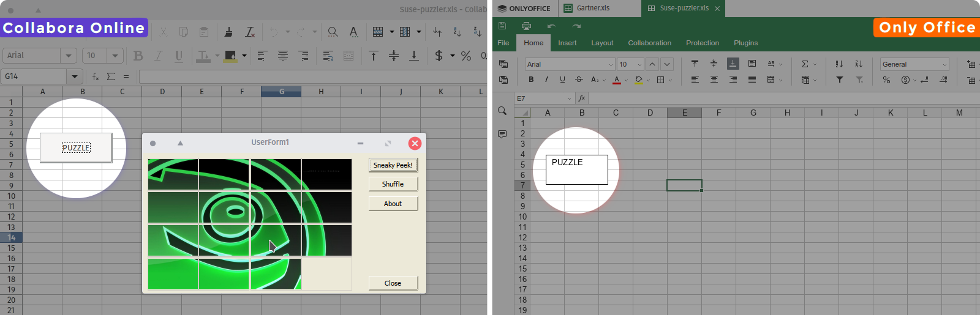This screenshot has height=315, width=980.
Task: Toggle Justified alignment in OnlyOffice
Action: tap(752, 80)
